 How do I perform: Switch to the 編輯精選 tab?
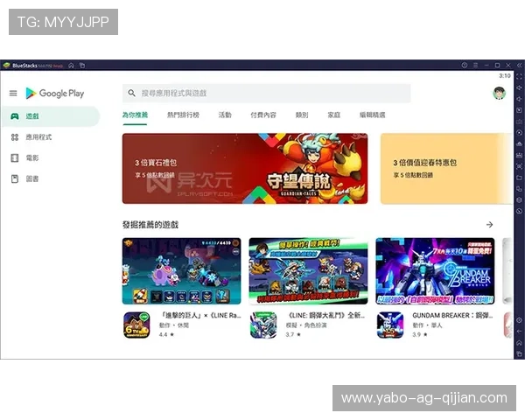[x=373, y=115]
